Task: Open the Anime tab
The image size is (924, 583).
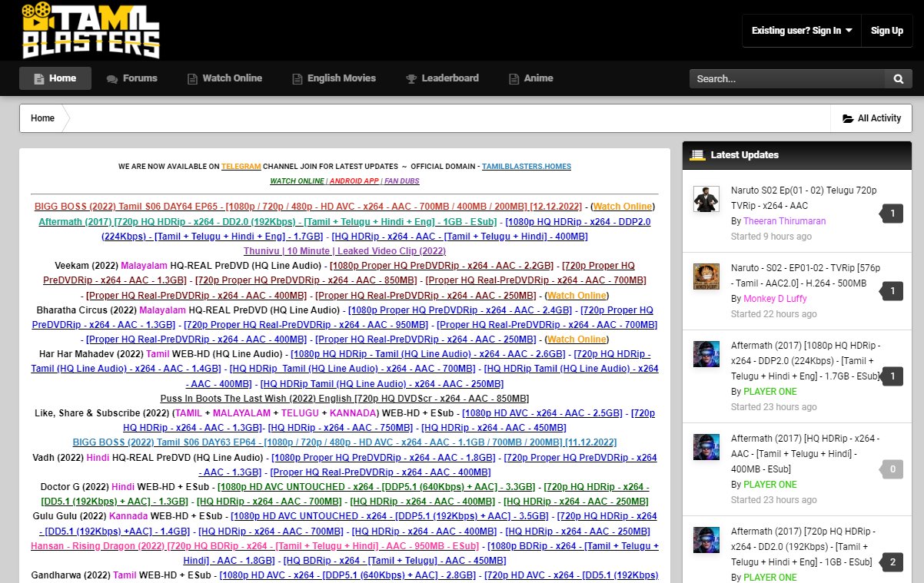Action: [x=531, y=78]
